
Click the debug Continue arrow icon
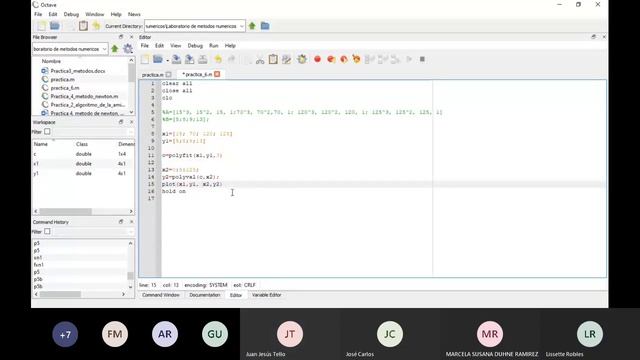[x=409, y=59]
